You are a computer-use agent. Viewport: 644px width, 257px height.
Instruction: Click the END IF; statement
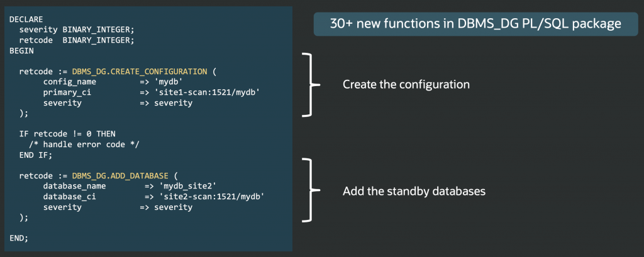click(36, 155)
